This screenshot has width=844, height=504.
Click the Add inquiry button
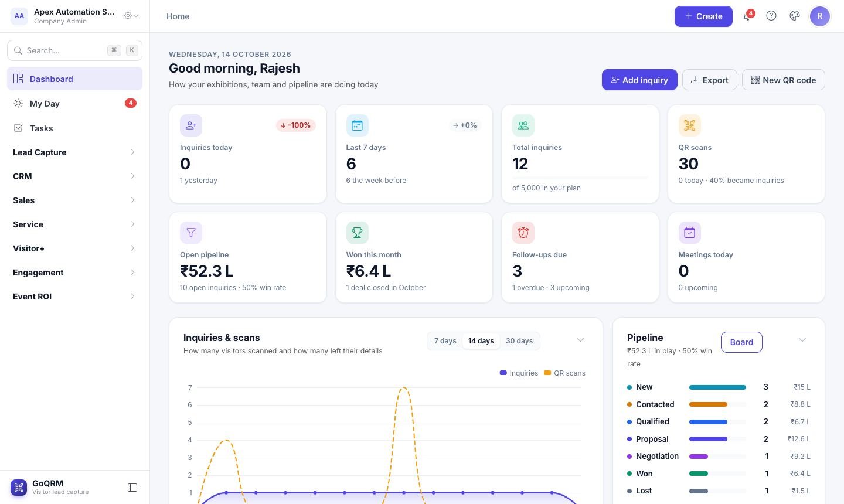[x=639, y=80]
